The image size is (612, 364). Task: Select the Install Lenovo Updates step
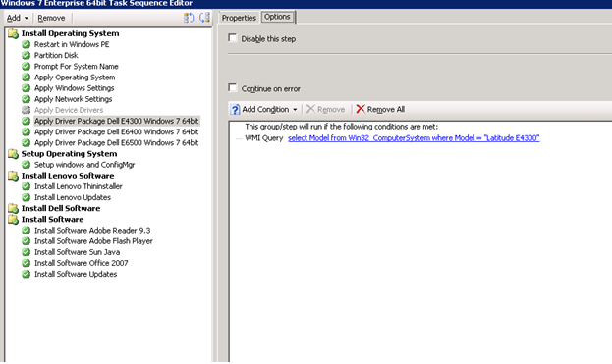pyautogui.click(x=73, y=197)
